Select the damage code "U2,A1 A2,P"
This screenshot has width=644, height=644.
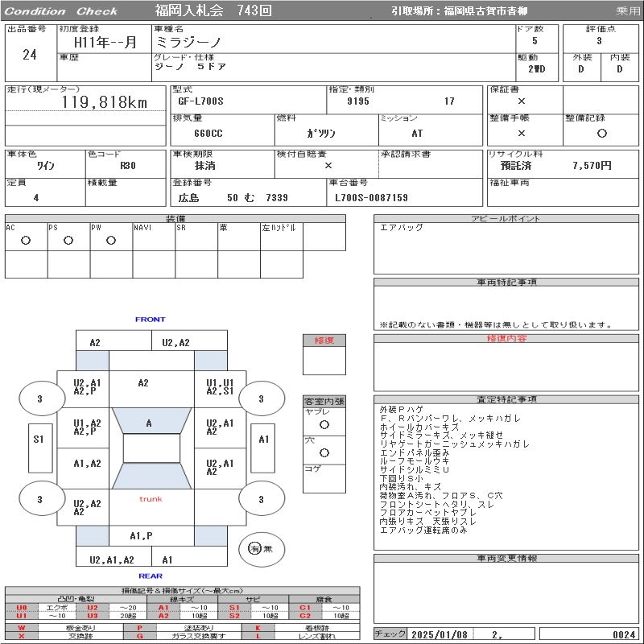(x=87, y=387)
